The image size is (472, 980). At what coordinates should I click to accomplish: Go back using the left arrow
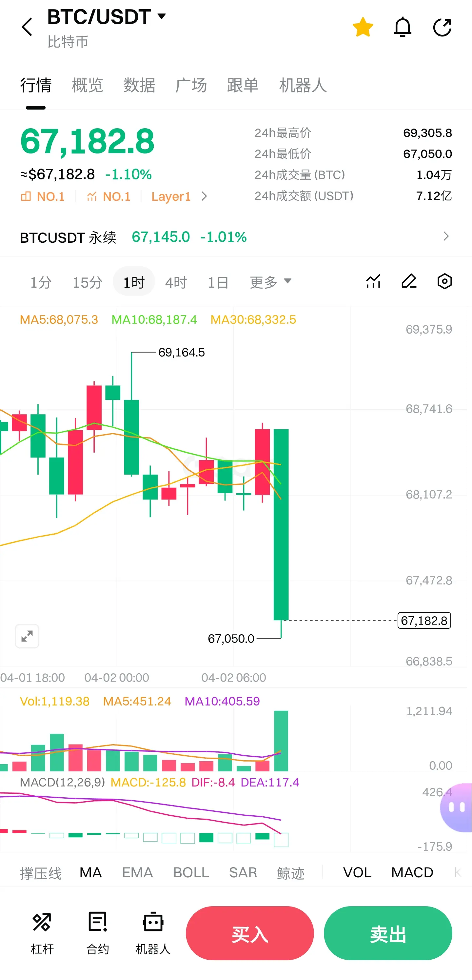point(27,27)
